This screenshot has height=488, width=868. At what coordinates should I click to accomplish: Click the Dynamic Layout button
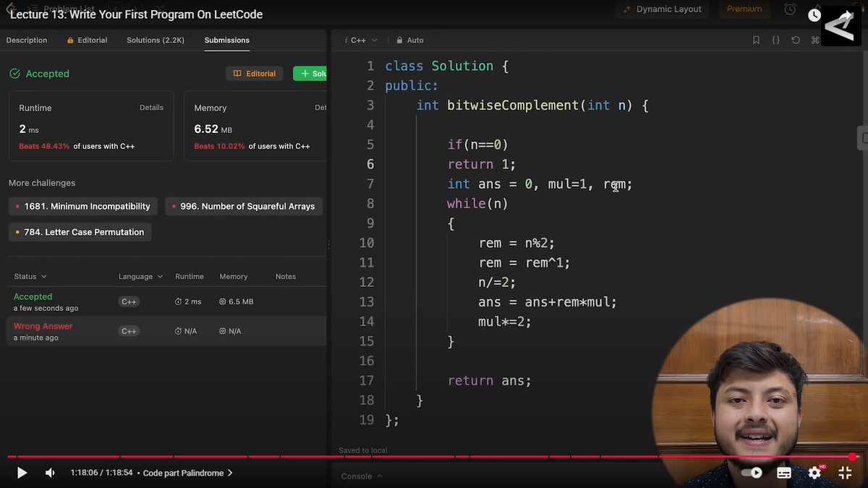pyautogui.click(x=661, y=9)
